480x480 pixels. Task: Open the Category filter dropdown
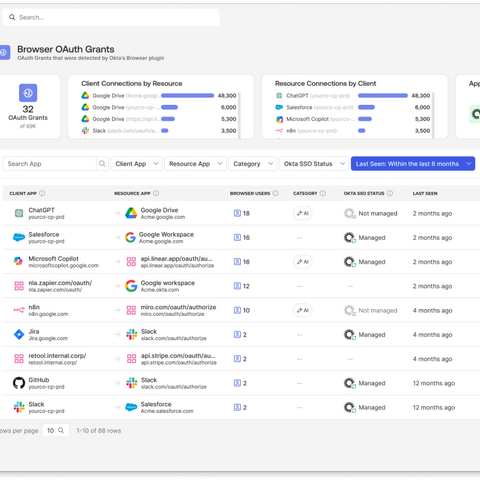tap(253, 164)
